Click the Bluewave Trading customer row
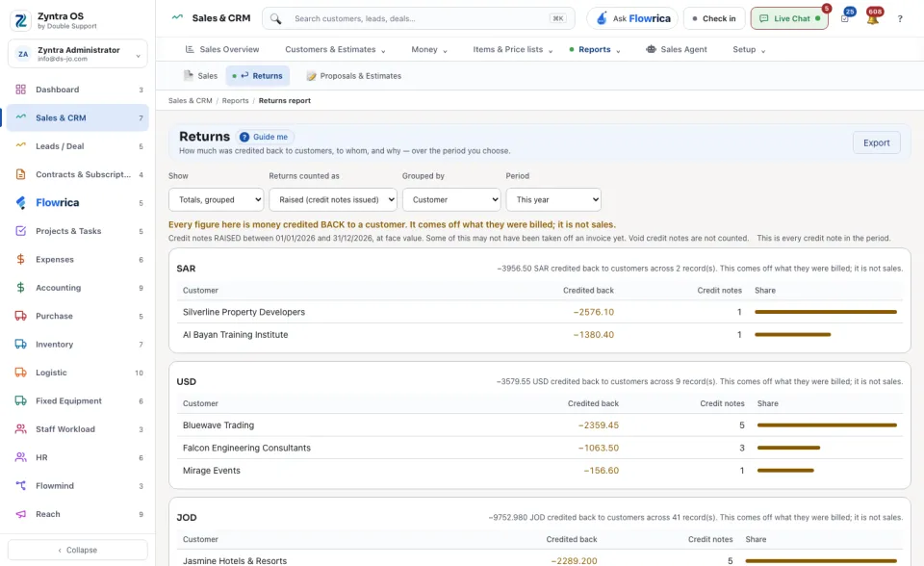Image resolution: width=924 pixels, height=566 pixels. pyautogui.click(x=540, y=425)
